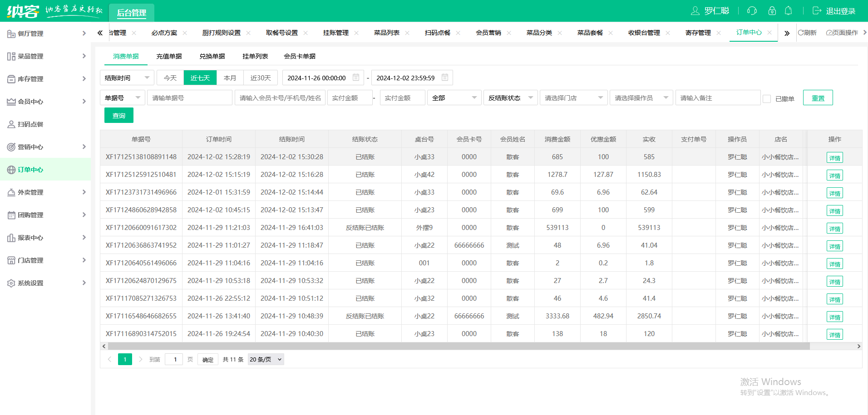Expand the 请选择门店 dropdown
868x415 pixels.
click(573, 98)
